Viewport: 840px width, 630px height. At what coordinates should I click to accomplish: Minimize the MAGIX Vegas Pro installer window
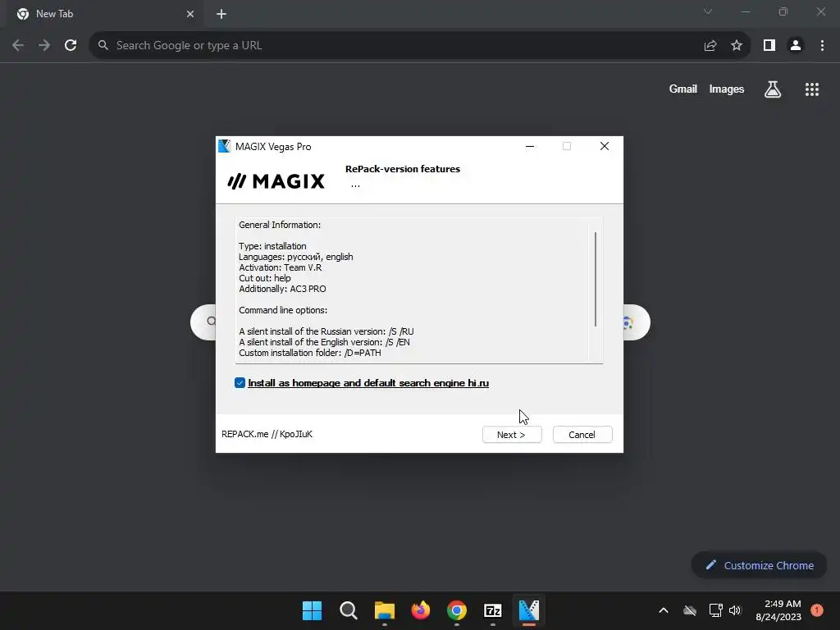tap(530, 146)
